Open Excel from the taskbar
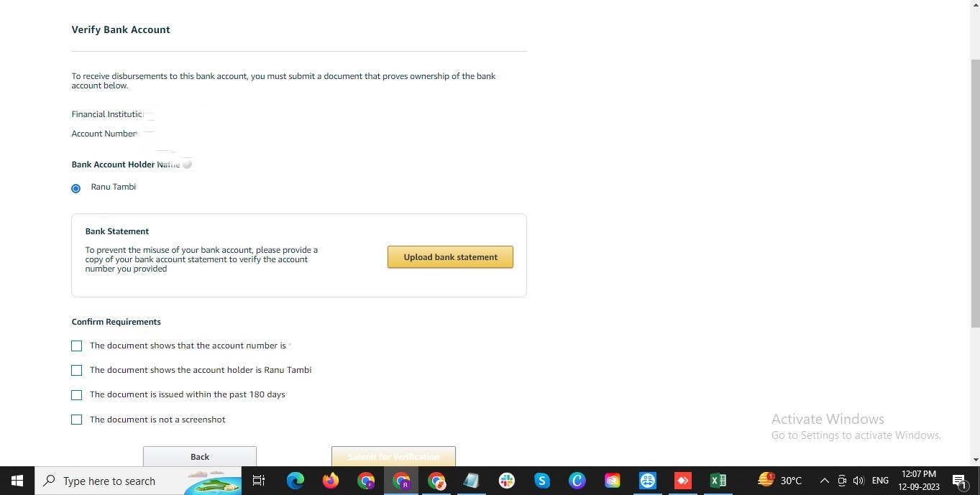Viewport: 980px width, 495px height. point(718,481)
